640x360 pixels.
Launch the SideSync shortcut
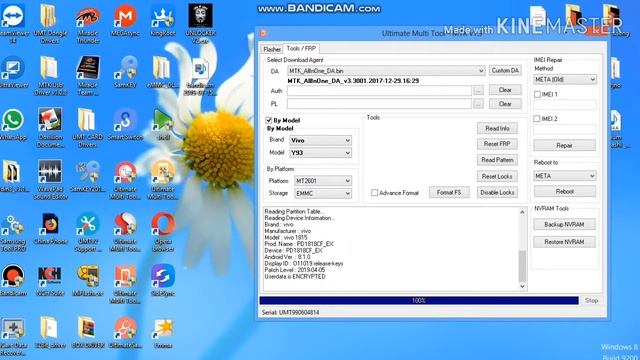[x=162, y=281]
